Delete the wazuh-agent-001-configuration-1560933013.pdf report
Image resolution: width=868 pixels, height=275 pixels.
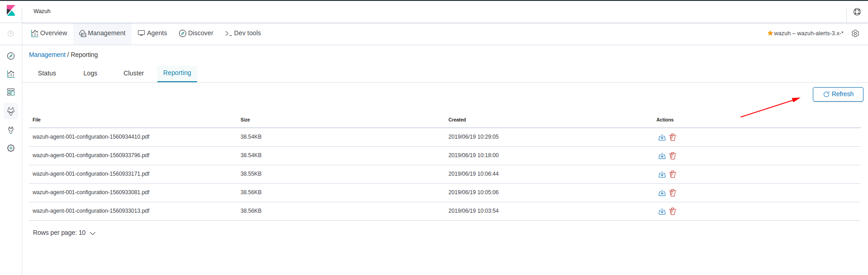pos(673,211)
